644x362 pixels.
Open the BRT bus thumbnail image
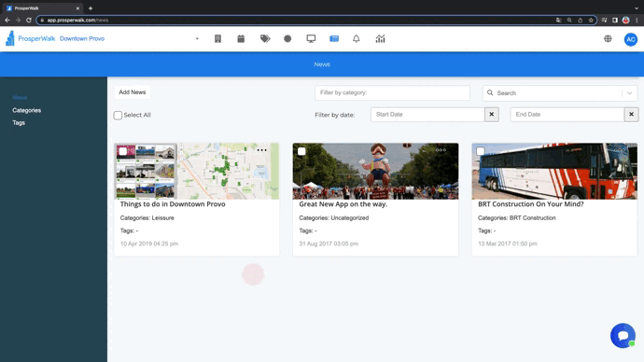554,171
